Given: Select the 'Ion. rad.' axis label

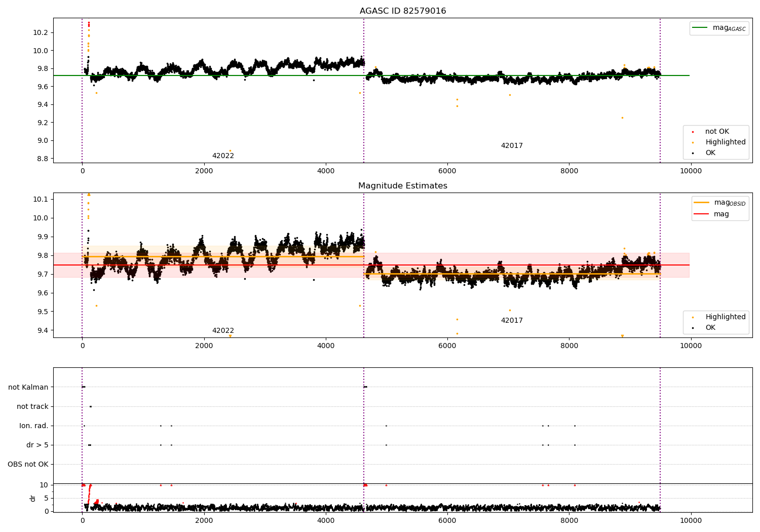Looking at the screenshot, I should 34,426.
